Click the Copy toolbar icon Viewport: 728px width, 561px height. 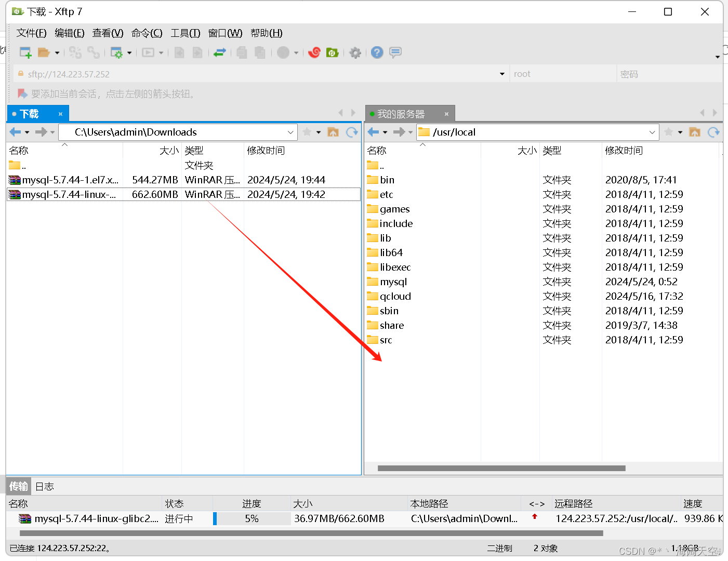pyautogui.click(x=242, y=52)
